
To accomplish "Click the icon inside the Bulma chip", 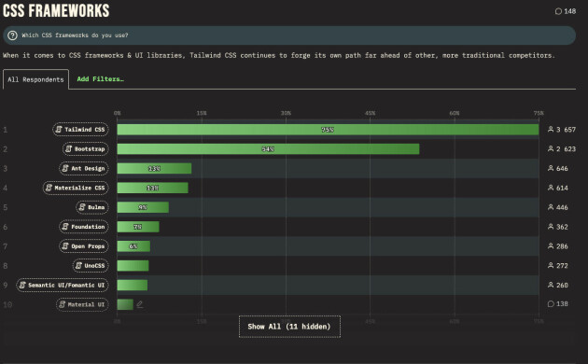I will pos(82,207).
